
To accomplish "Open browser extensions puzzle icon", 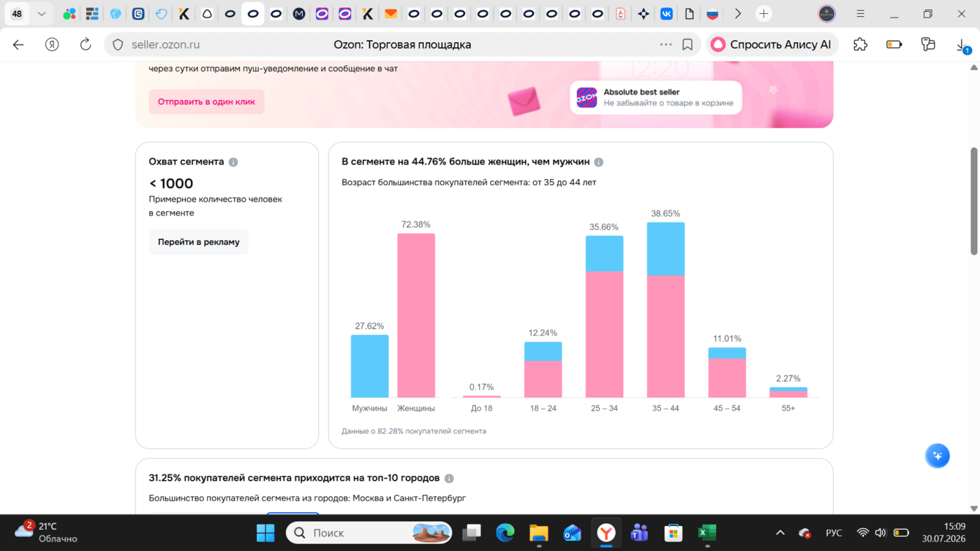I will 861,45.
